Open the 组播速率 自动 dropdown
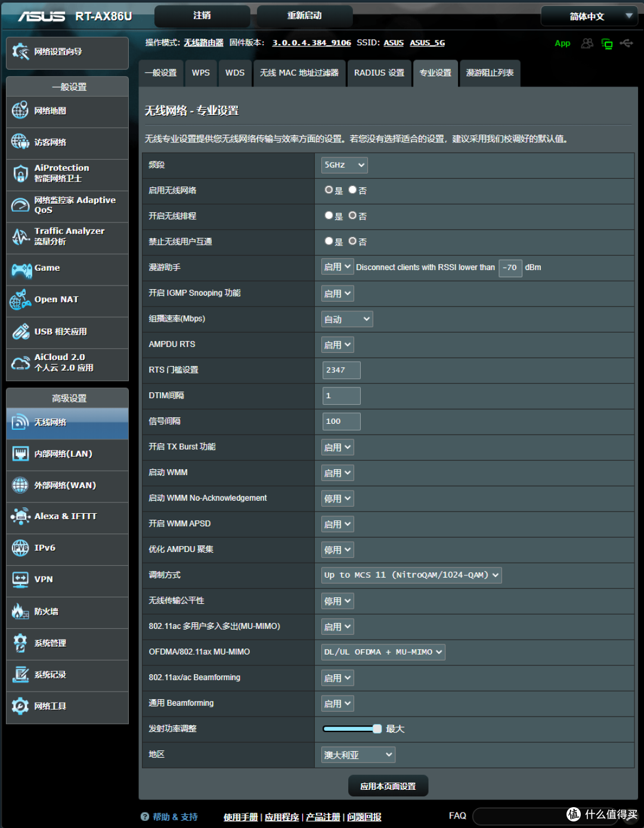The width and height of the screenshot is (644, 828). point(347,319)
